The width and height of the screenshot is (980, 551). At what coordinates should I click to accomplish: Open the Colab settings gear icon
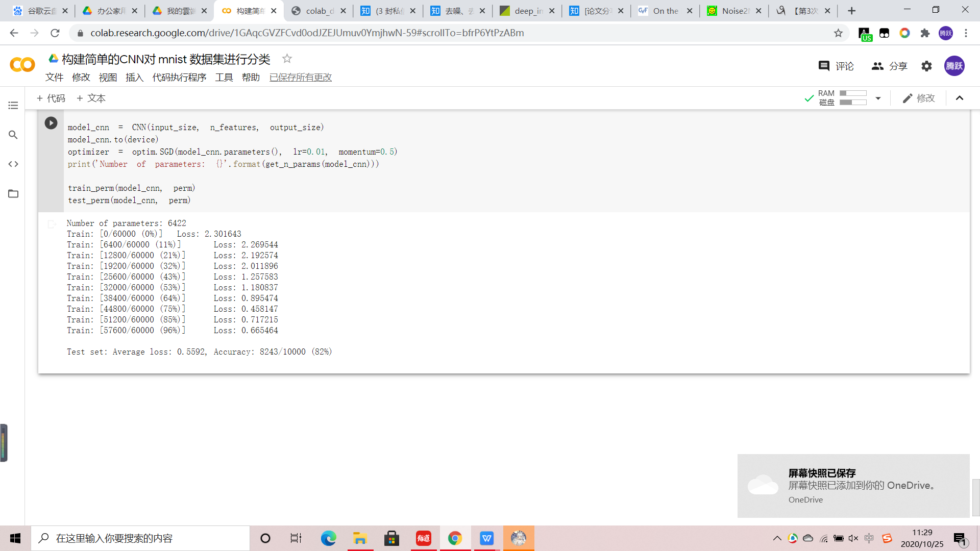pyautogui.click(x=926, y=66)
